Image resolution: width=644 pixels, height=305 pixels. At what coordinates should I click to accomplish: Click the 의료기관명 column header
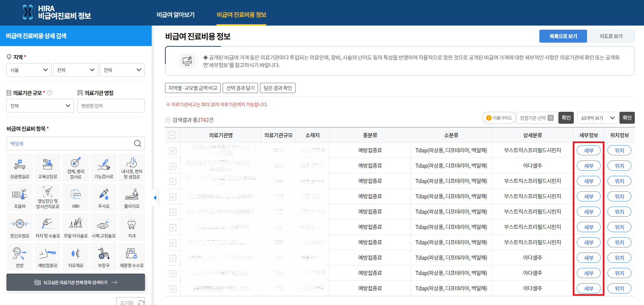pyautogui.click(x=221, y=135)
